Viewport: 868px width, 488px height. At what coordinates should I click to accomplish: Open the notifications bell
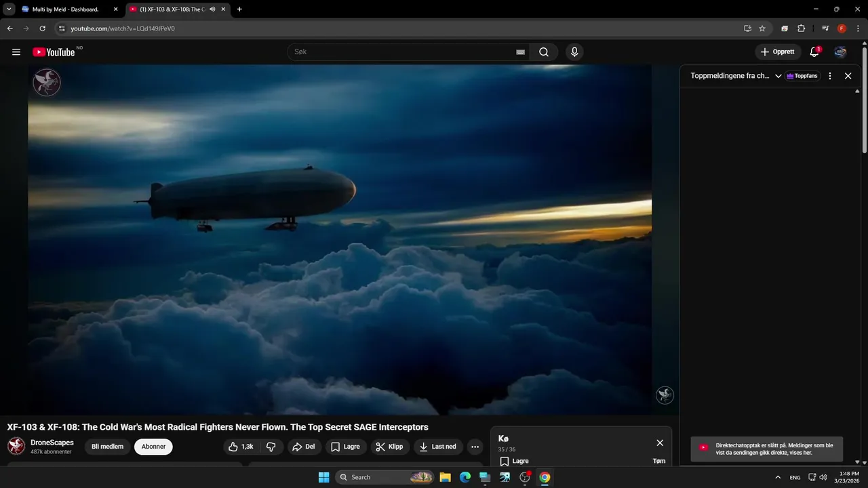(815, 52)
